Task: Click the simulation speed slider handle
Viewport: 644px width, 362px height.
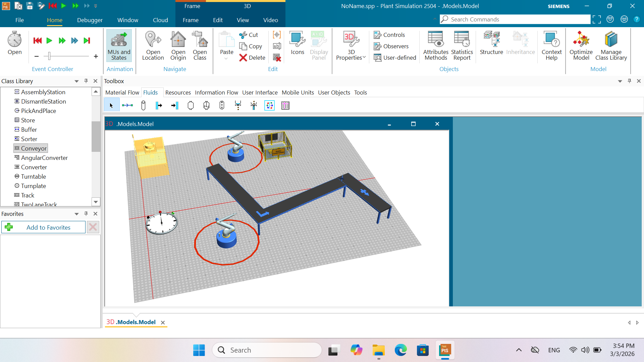Action: pyautogui.click(x=49, y=56)
